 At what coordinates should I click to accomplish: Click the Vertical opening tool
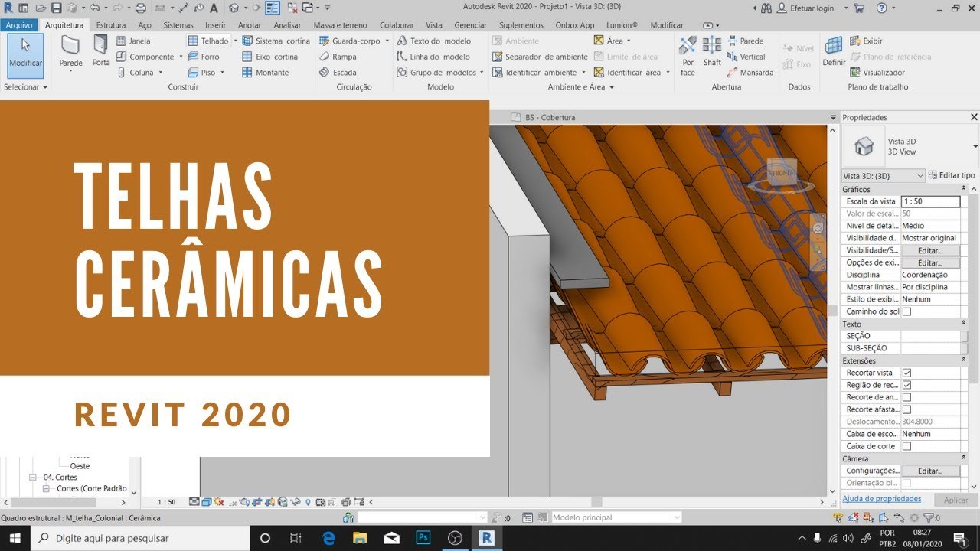pos(746,57)
